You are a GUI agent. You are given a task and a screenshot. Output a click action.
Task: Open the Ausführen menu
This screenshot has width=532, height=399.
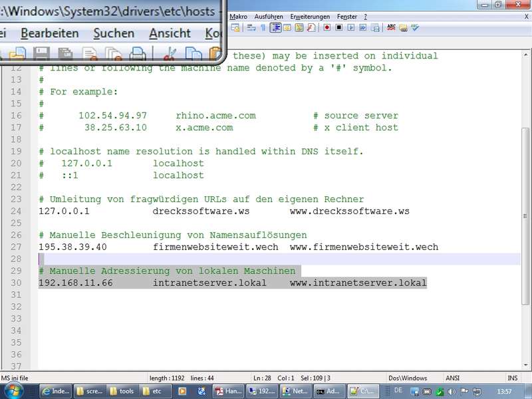tap(269, 17)
